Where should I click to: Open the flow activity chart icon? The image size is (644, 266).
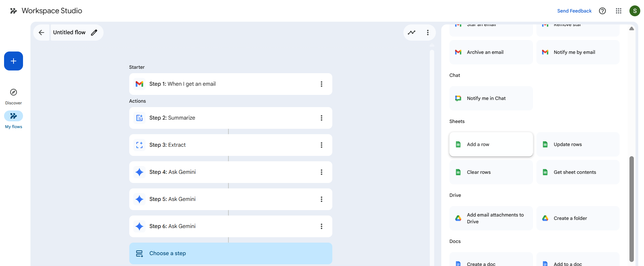click(412, 33)
